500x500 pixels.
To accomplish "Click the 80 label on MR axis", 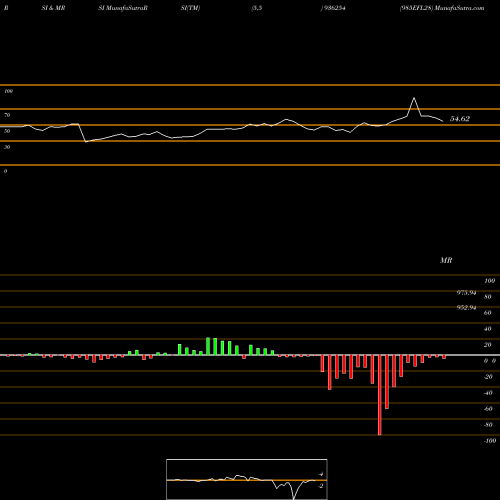I will (488, 297).
